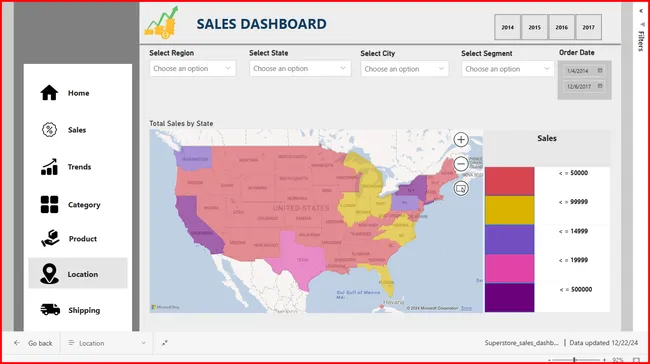Image resolution: width=650 pixels, height=364 pixels.
Task: Click the Sales legend header
Action: tap(547, 138)
